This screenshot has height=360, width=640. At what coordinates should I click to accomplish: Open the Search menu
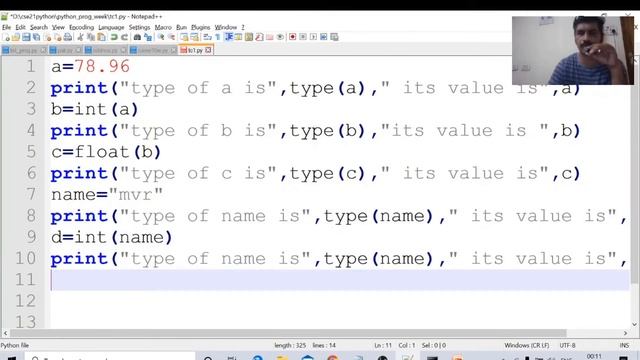point(39,27)
